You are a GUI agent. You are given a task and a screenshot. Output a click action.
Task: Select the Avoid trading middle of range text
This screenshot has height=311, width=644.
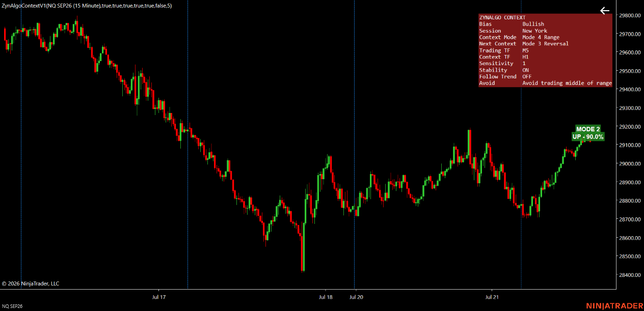tap(567, 83)
